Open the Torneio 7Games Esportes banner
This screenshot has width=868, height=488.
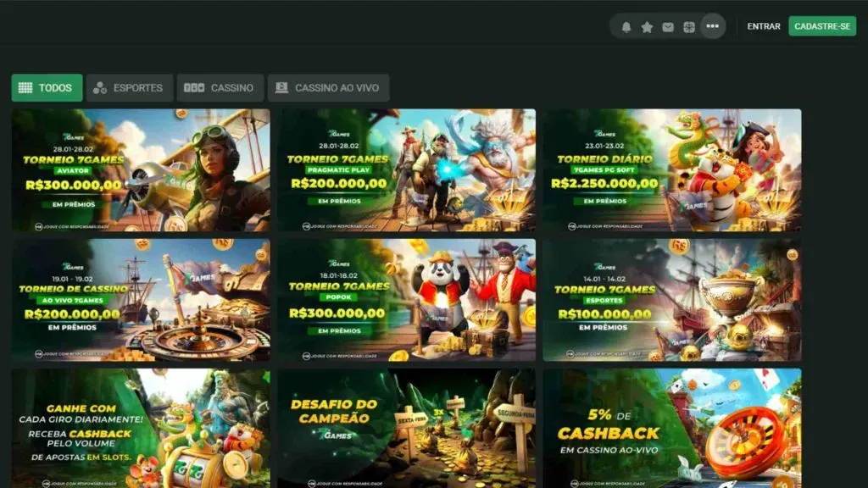671,300
